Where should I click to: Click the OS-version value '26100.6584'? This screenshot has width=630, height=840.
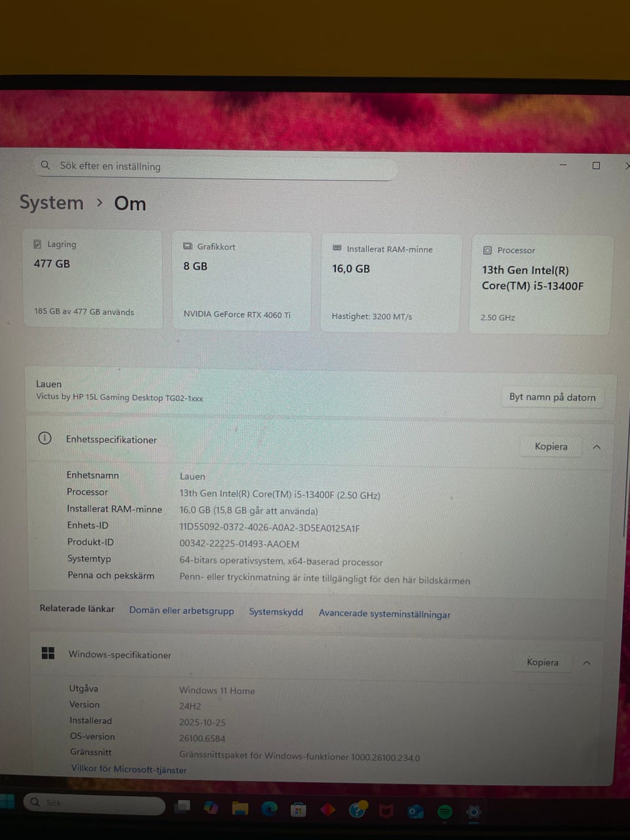(202, 738)
